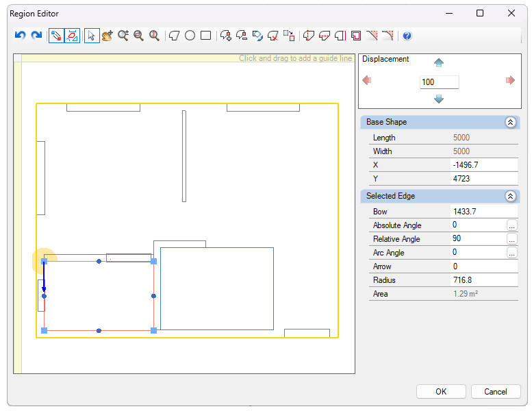Click the top horizontal guide line ruler

pyautogui.click(x=188, y=58)
